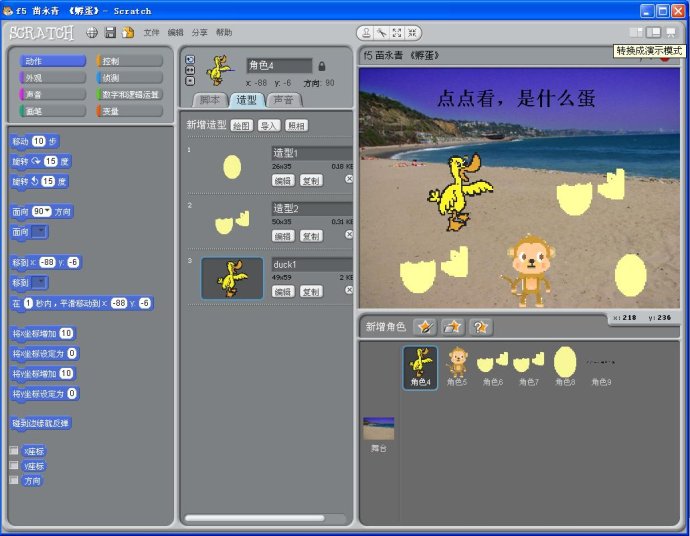Image resolution: width=690 pixels, height=536 pixels.
Task: Click the costume name field duck1
Action: (312, 264)
